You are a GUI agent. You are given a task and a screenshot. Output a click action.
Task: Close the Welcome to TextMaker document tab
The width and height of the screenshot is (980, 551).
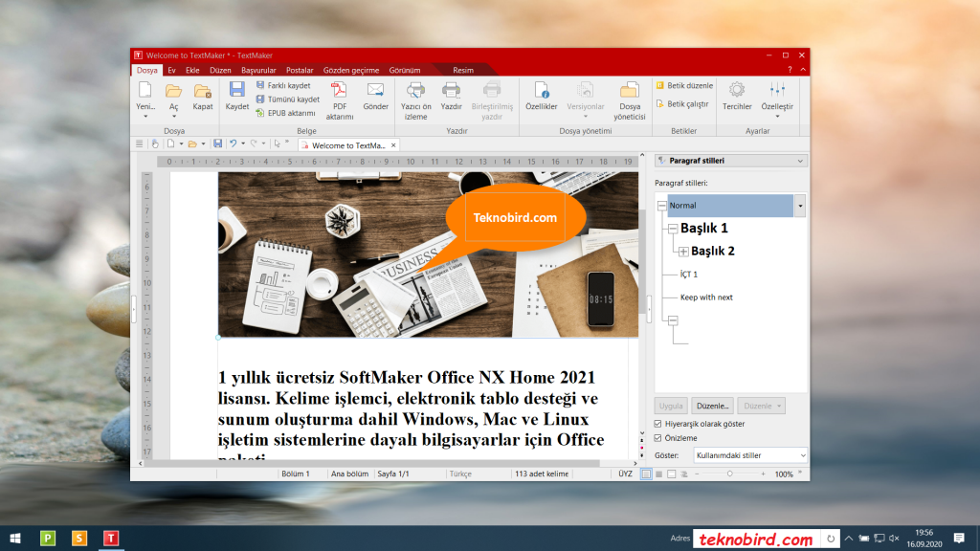393,145
